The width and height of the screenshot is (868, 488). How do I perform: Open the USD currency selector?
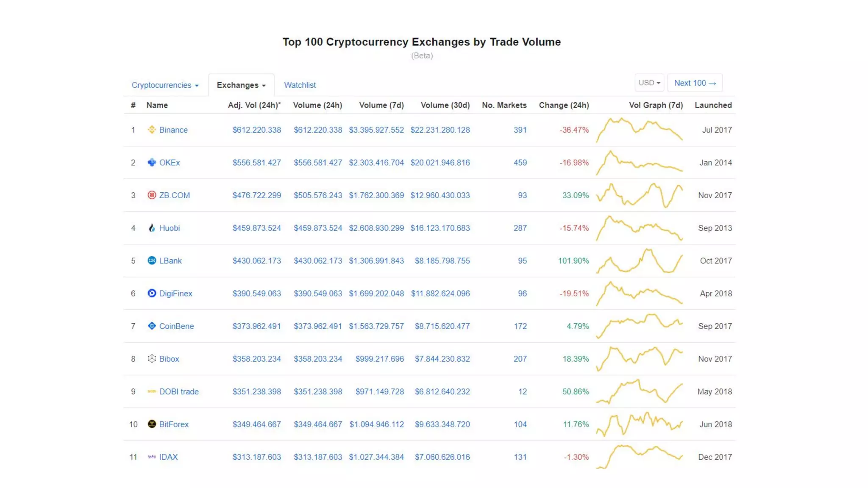[x=649, y=83]
